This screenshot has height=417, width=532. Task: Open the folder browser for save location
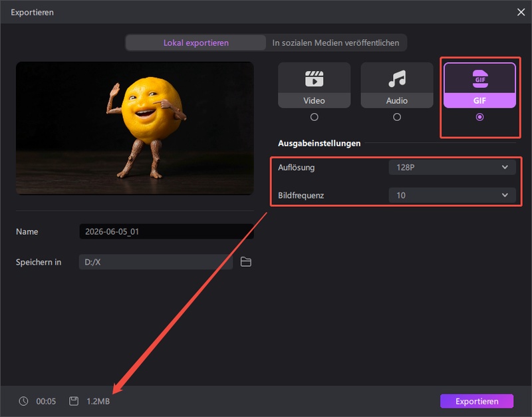point(246,262)
